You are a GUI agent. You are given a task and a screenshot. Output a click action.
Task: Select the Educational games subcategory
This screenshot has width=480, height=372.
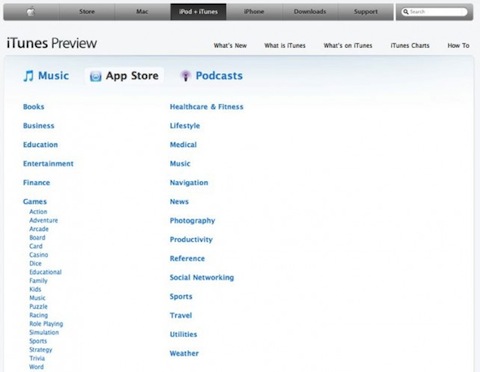coord(46,272)
